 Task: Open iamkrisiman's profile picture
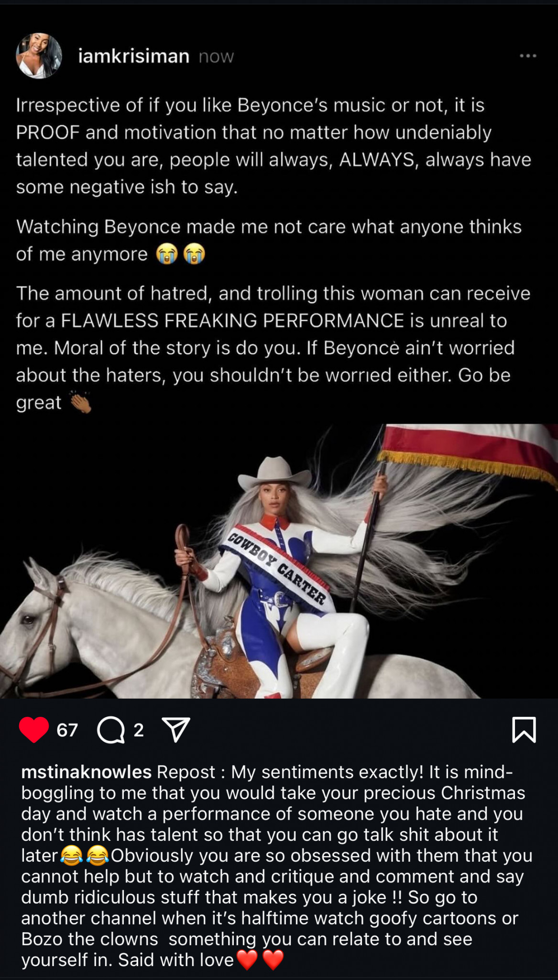click(x=39, y=56)
